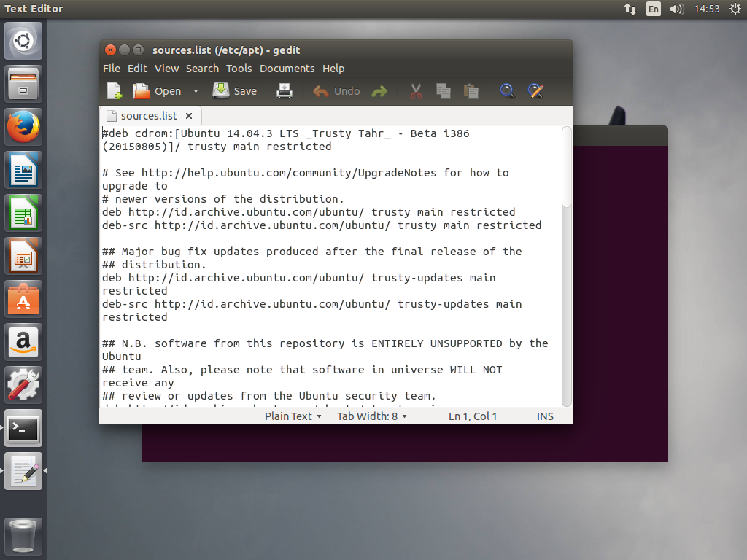Open the En keyboard layout indicator

click(654, 9)
